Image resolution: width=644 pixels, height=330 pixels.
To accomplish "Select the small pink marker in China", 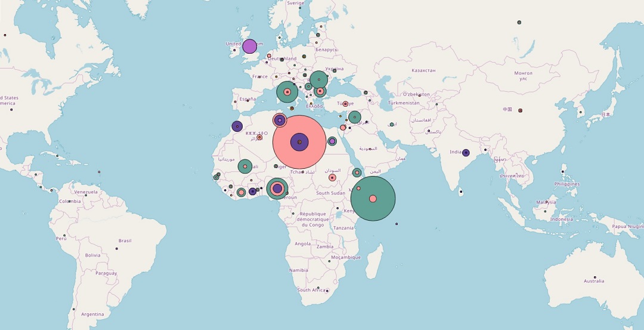I will [x=521, y=110].
